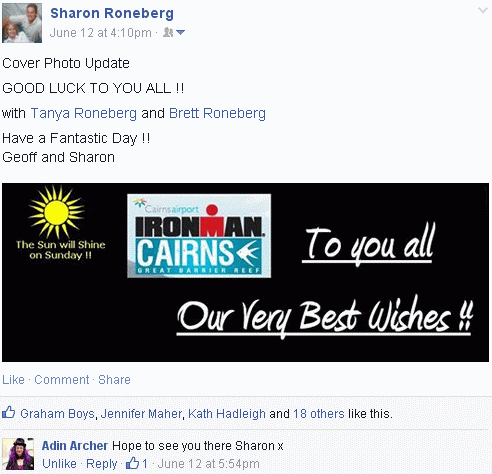Open Kath Hadleigh's profile
492x474 pixels.
(227, 414)
